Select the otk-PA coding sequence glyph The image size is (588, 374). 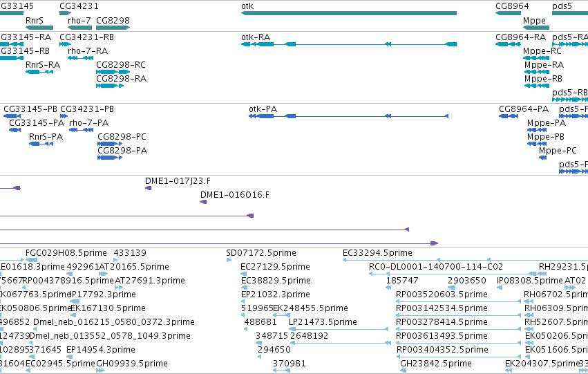click(348, 116)
